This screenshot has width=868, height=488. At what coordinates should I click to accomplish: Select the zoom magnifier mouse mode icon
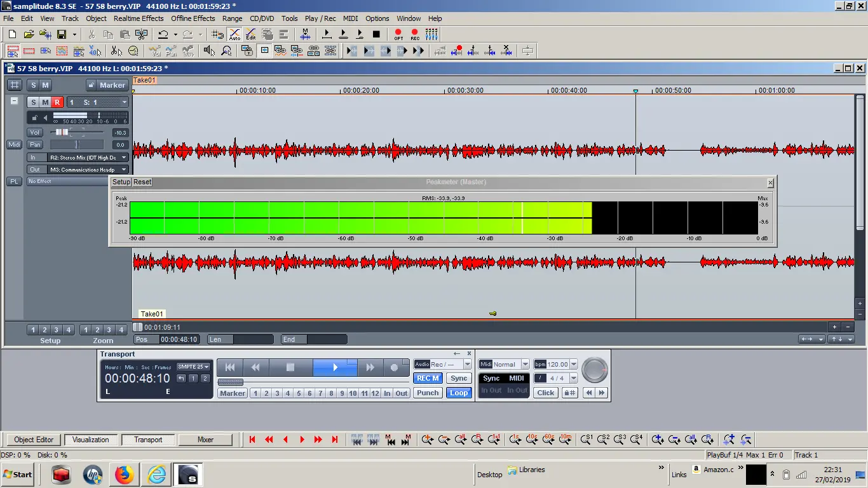[x=226, y=51]
